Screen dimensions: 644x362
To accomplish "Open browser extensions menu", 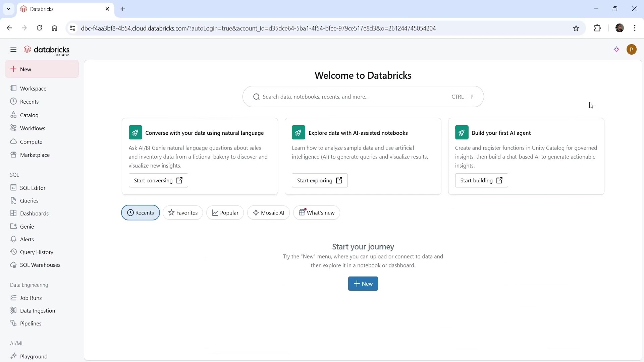I will 598,28.
